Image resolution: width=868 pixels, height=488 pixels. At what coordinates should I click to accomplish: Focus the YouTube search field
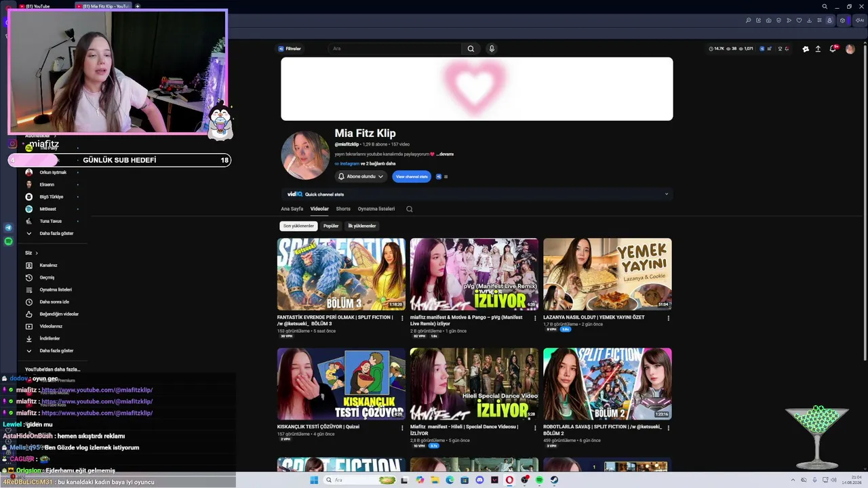395,49
